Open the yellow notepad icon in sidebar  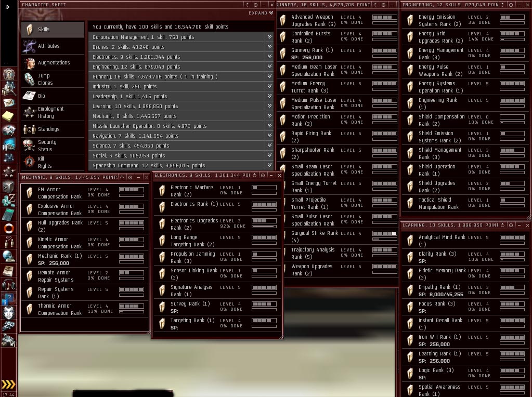click(x=8, y=116)
